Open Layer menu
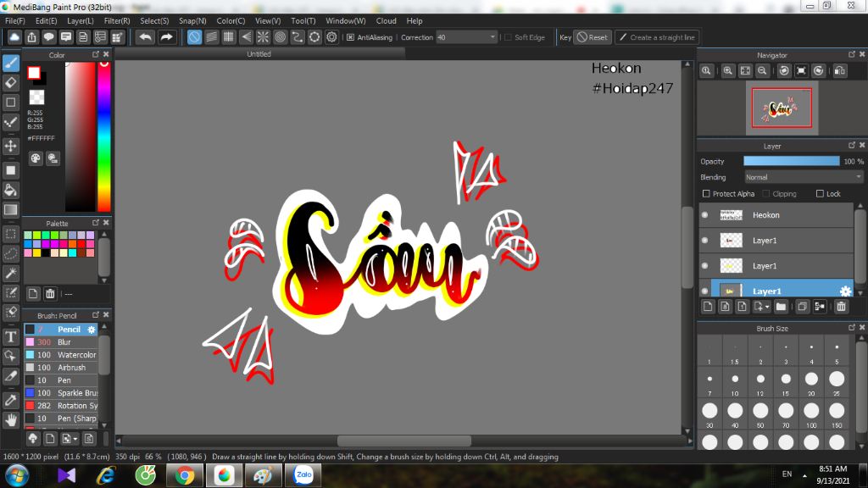Image resolution: width=868 pixels, height=488 pixels. tap(81, 20)
